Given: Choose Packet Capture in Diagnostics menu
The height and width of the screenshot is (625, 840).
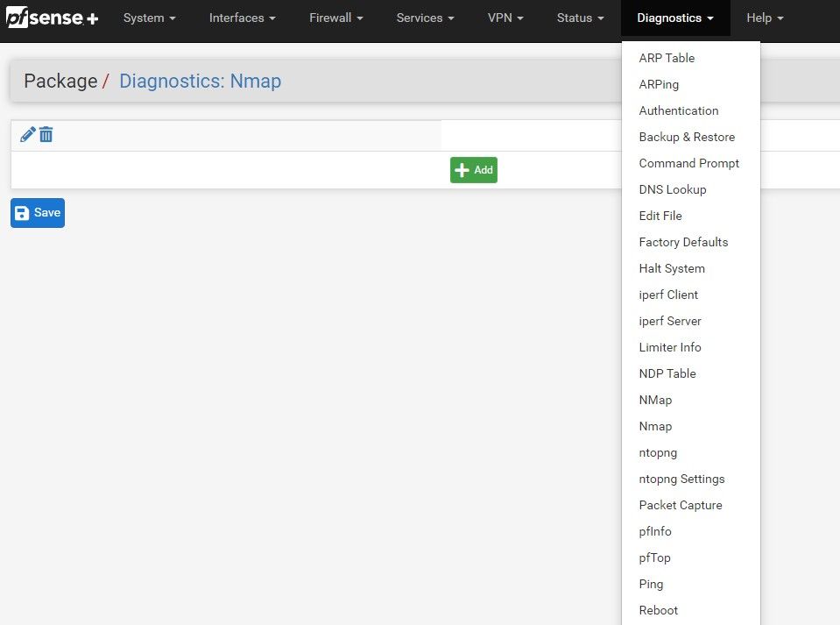Looking at the screenshot, I should click(681, 505).
